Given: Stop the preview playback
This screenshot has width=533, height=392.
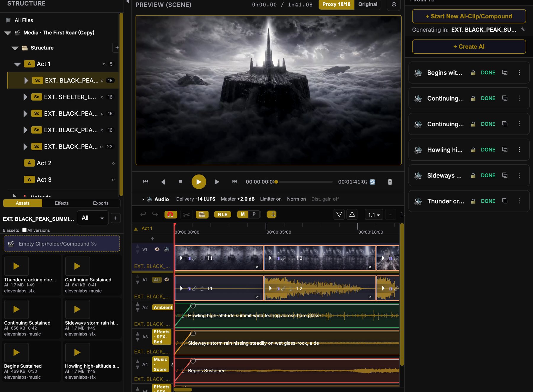Looking at the screenshot, I should pos(181,181).
